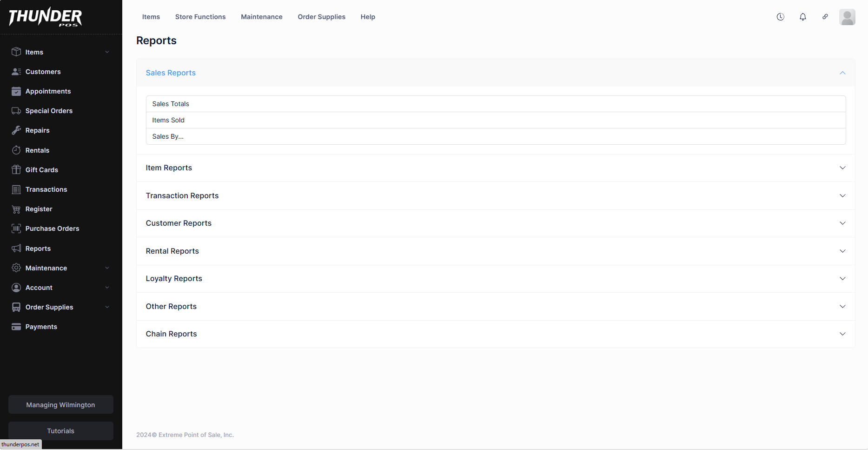Open the notifications bell icon

802,17
